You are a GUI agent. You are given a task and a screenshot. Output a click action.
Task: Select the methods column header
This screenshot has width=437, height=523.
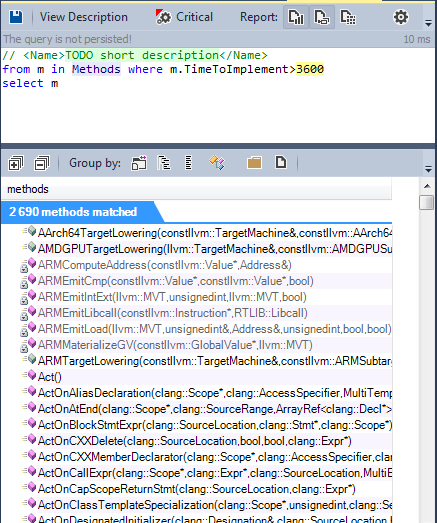(x=196, y=189)
